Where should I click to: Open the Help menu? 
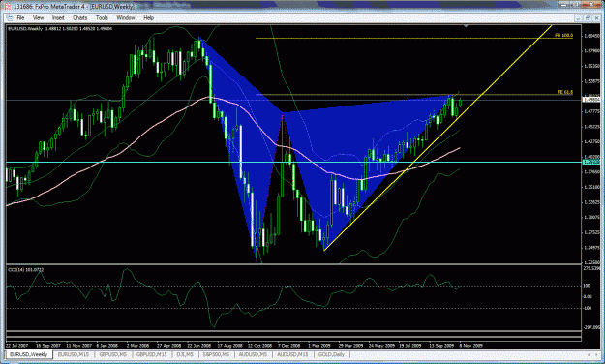pos(148,17)
